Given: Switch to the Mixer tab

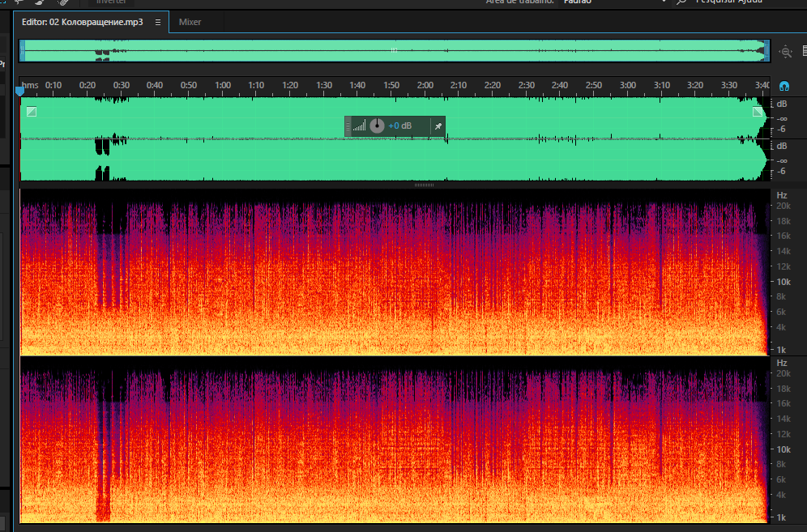Looking at the screenshot, I should tap(190, 22).
